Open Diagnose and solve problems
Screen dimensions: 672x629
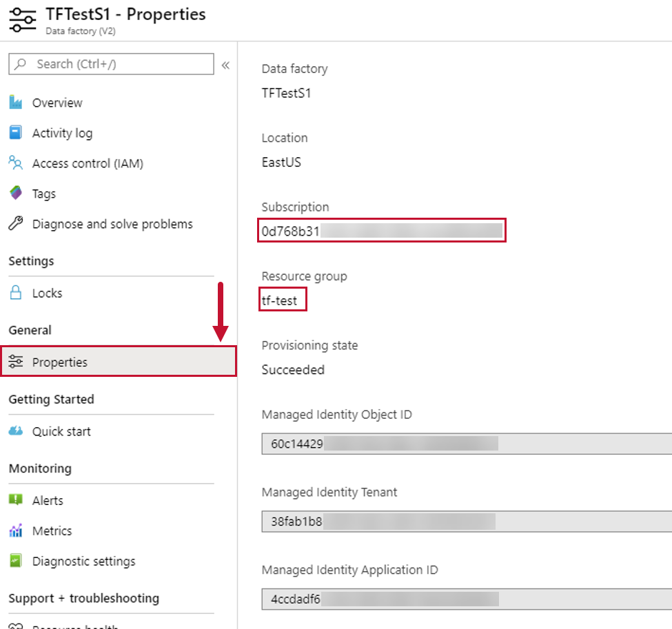point(112,224)
